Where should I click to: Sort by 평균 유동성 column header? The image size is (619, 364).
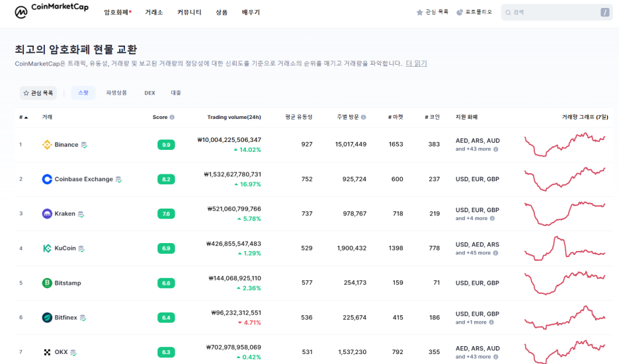point(299,117)
